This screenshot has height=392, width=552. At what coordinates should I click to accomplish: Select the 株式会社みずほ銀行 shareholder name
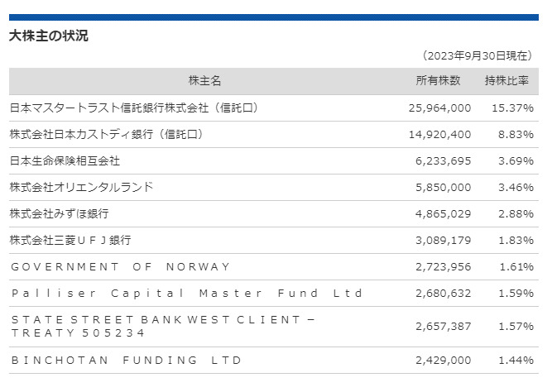point(59,213)
